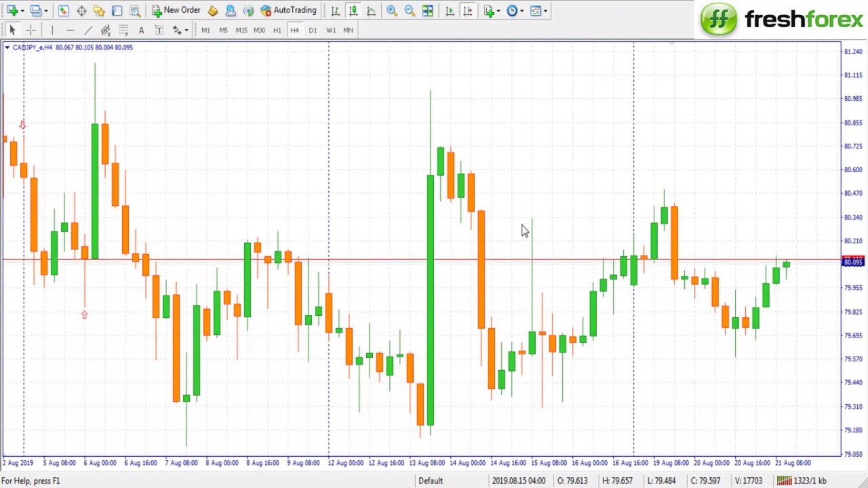
Task: Toggle AutoTrading on or off
Action: [x=288, y=10]
